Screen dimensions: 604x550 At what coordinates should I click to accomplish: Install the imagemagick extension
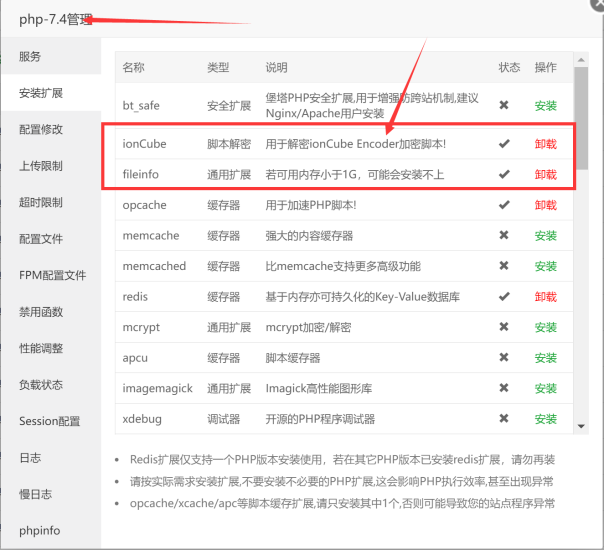pyautogui.click(x=545, y=388)
